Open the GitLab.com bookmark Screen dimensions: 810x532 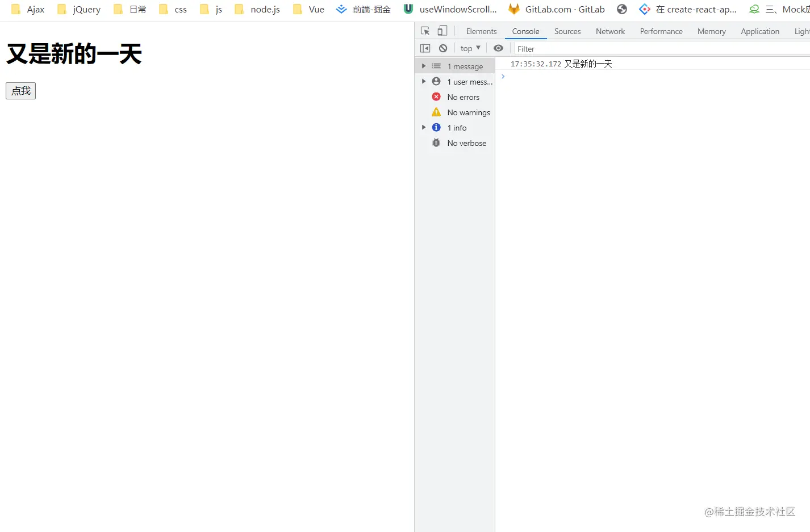pos(557,9)
